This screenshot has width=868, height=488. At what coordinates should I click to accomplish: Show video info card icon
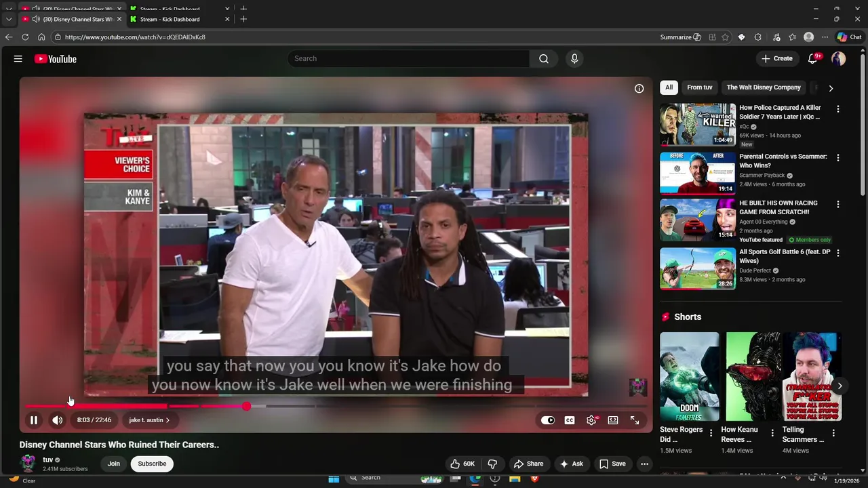tap(639, 89)
